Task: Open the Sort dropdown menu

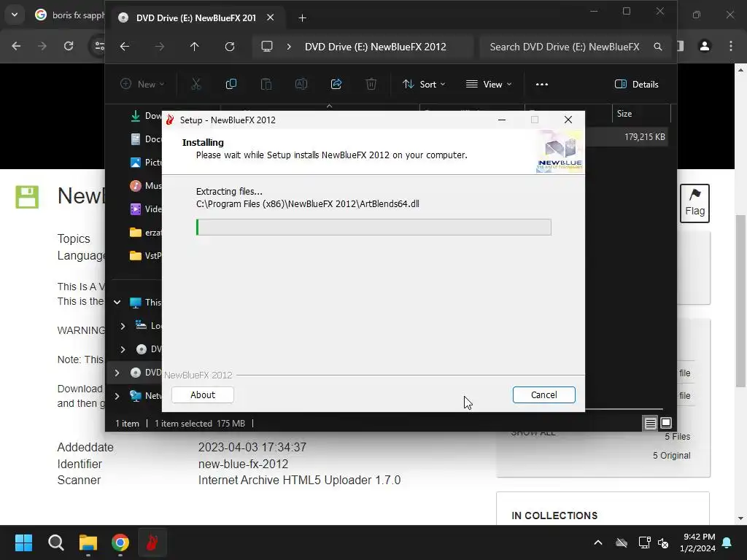Action: tap(424, 85)
